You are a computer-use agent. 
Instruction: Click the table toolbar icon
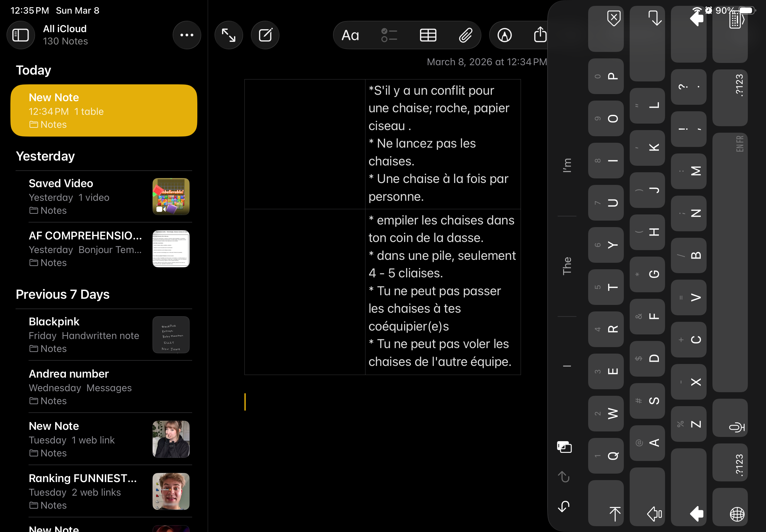(x=428, y=35)
